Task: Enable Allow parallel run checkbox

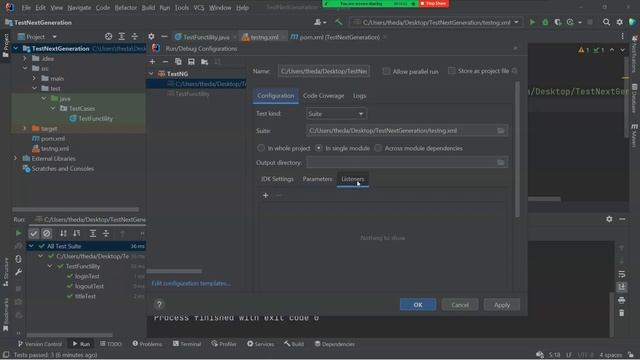Action: [386, 71]
